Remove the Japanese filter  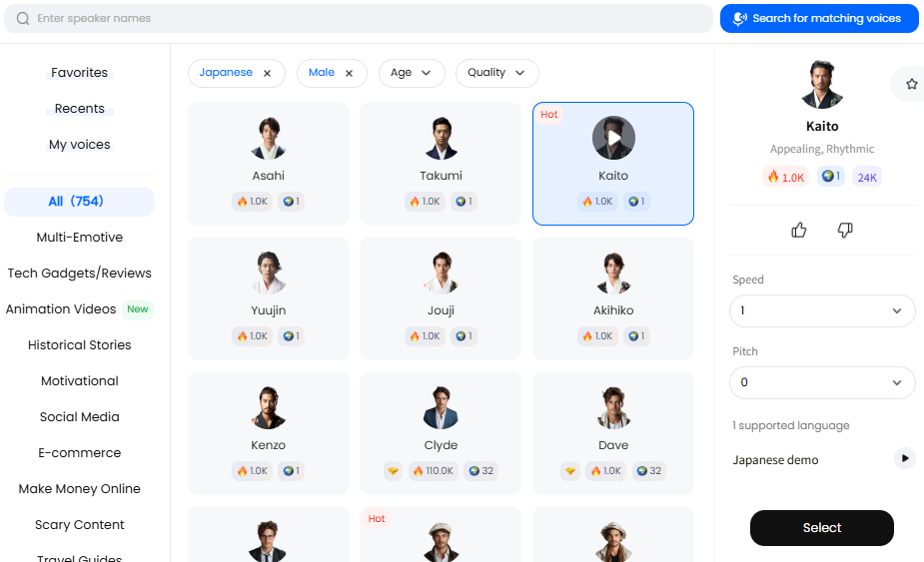click(x=267, y=73)
